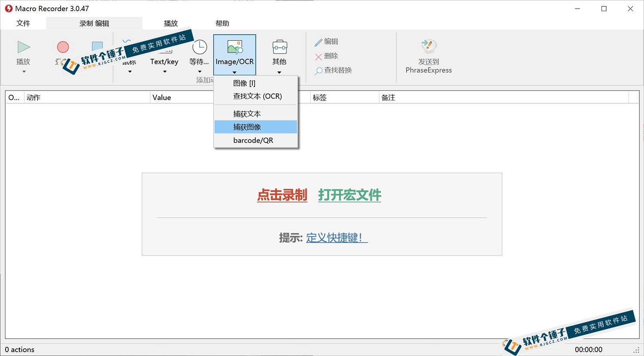Screen dimensions: 644x356
Task: Click the 删除 red X icon
Action: coord(318,57)
